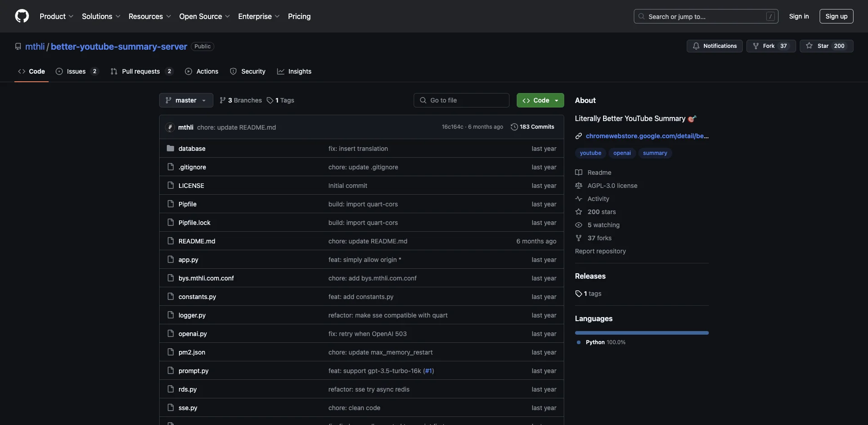Click the Sign up button
The width and height of the screenshot is (868, 425).
point(836,16)
